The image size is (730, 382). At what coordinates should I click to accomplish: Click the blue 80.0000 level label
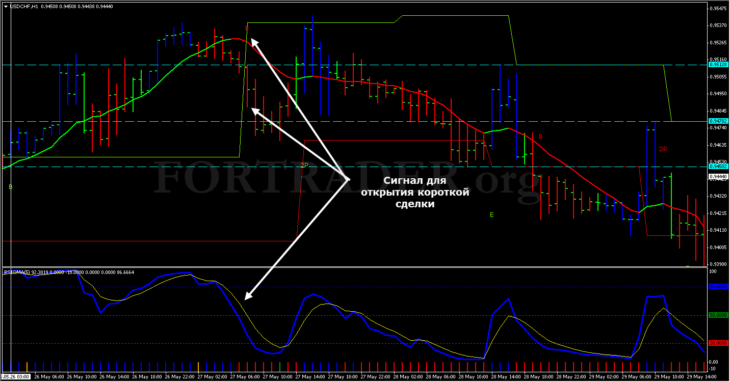point(718,287)
